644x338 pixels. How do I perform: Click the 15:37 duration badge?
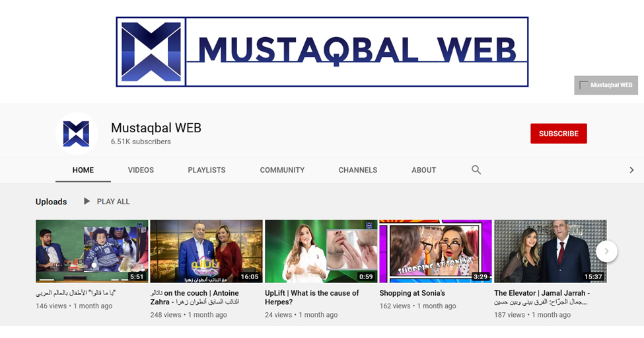click(593, 276)
